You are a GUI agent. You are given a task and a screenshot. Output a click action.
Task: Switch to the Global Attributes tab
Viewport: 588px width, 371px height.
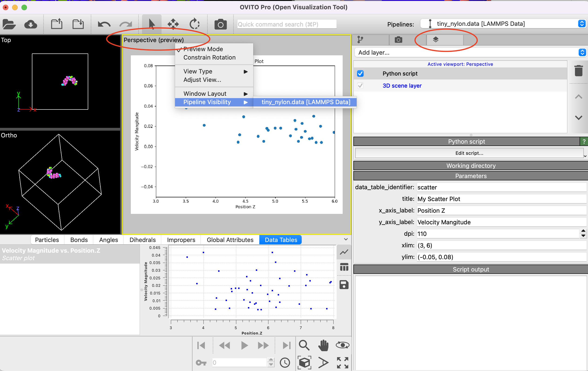(x=230, y=239)
